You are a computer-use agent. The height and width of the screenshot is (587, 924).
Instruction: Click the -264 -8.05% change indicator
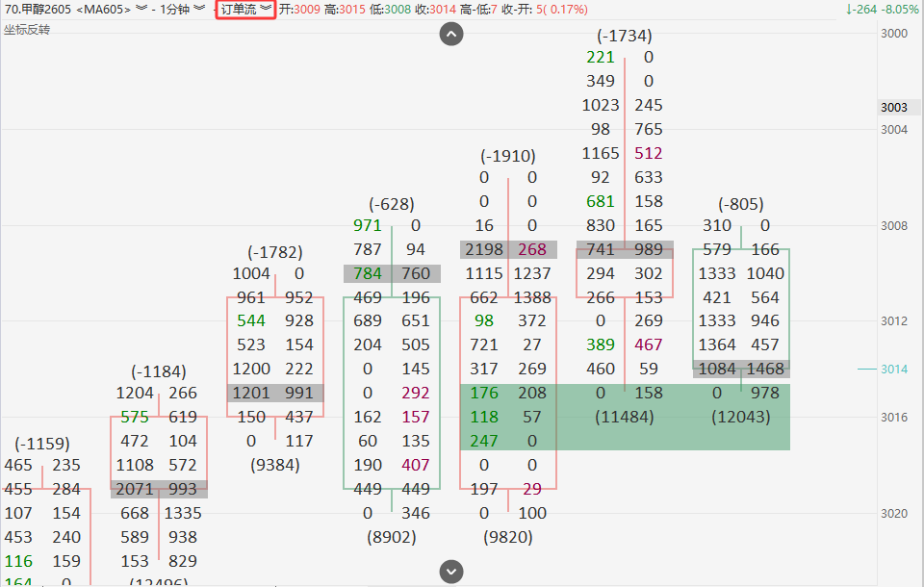(880, 9)
